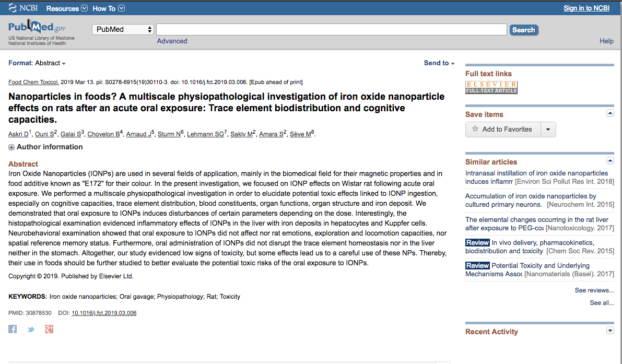Collapse the Save items panel
622x364 pixels.
610,113
